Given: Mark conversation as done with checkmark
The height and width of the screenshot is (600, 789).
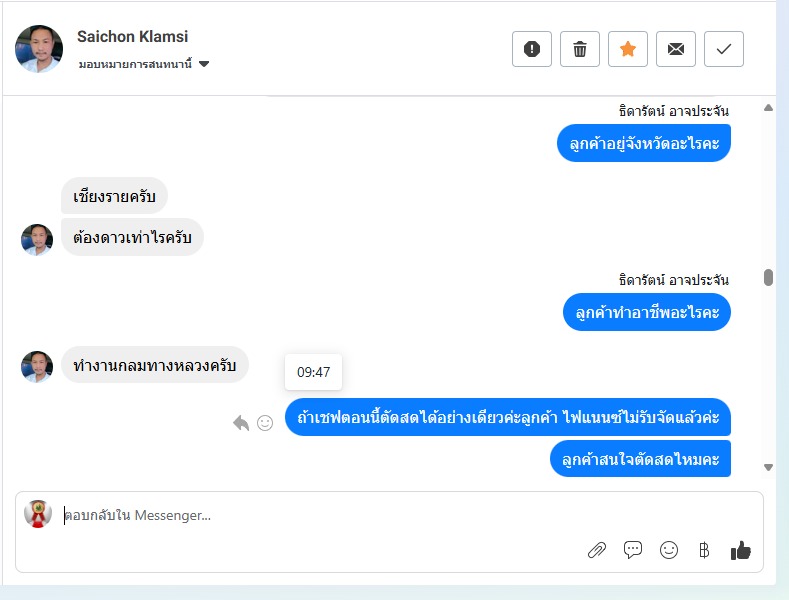Looking at the screenshot, I should click(x=724, y=49).
